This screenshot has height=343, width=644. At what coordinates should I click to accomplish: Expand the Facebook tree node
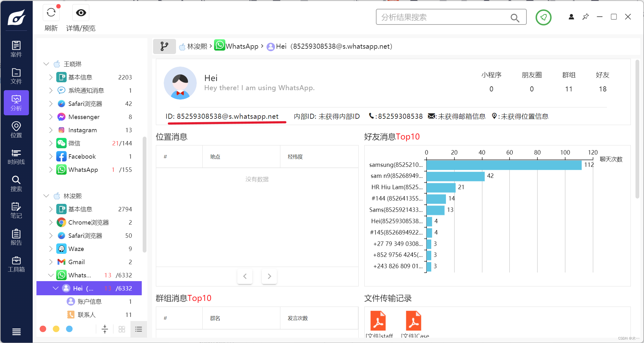[51, 156]
